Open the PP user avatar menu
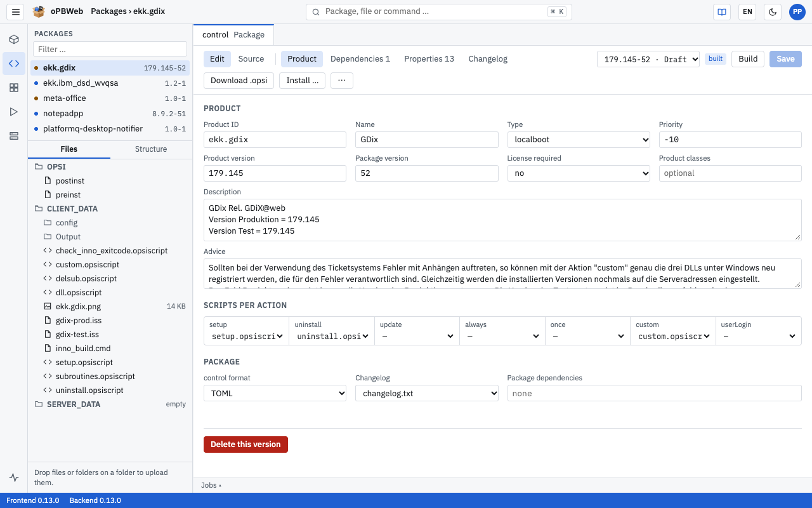The height and width of the screenshot is (508, 812). click(x=797, y=11)
